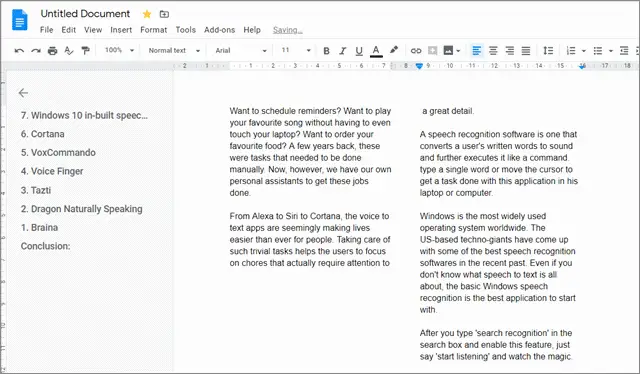Click the Undo icon
This screenshot has width=640, height=374.
click(19, 51)
